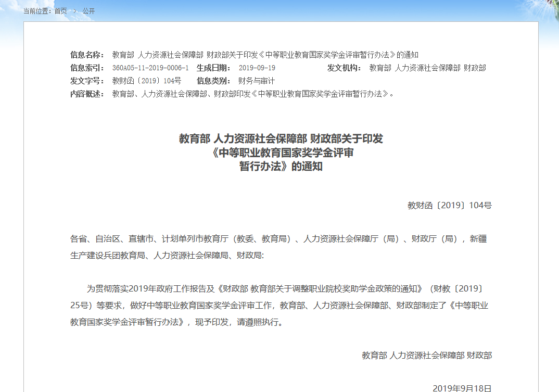Select the 信息名称 title value text
Screen dimensions: 559x392
pyautogui.click(x=265, y=55)
